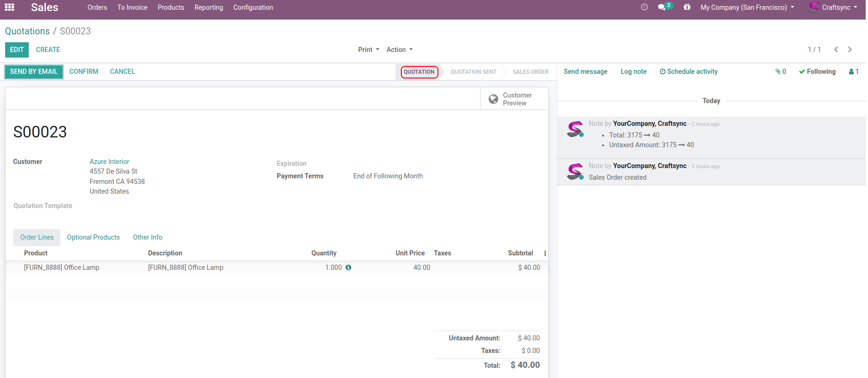868x378 pixels.
Task: Open the conversations chat bubble icon
Action: pyautogui.click(x=662, y=7)
